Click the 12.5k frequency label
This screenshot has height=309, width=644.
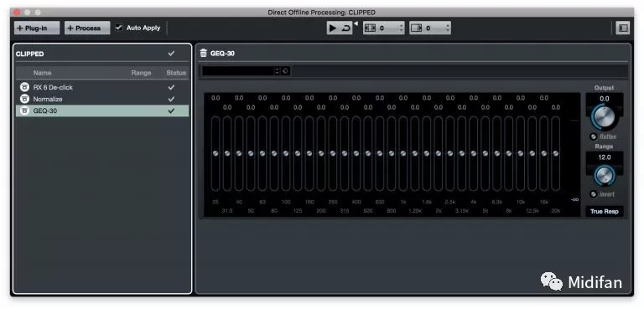tap(532, 211)
